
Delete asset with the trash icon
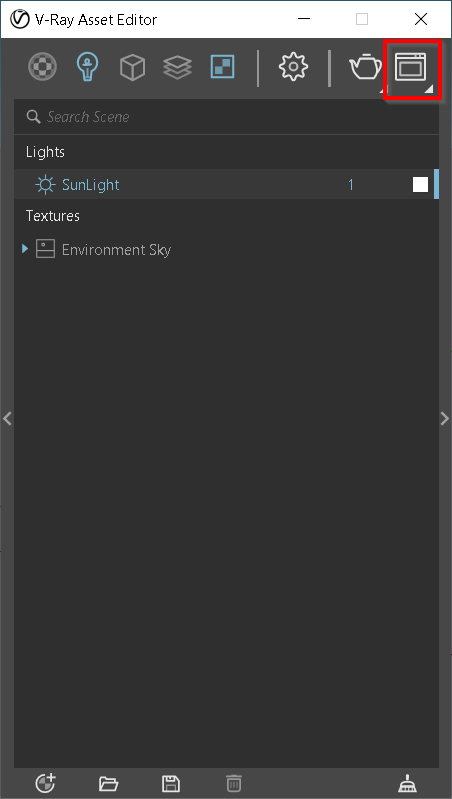pos(234,783)
